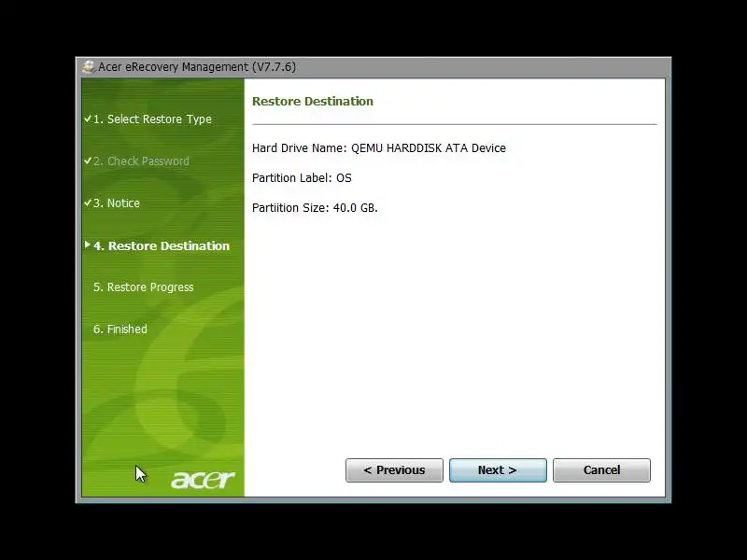Select step 5 Restore Progress
This screenshot has height=560, width=747.
[x=144, y=287]
